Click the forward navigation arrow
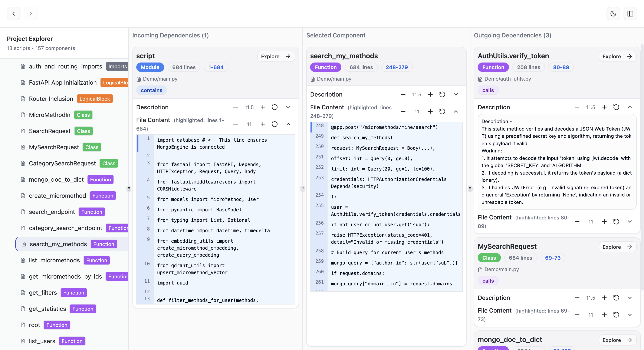This screenshot has width=644, height=350. [x=30, y=13]
